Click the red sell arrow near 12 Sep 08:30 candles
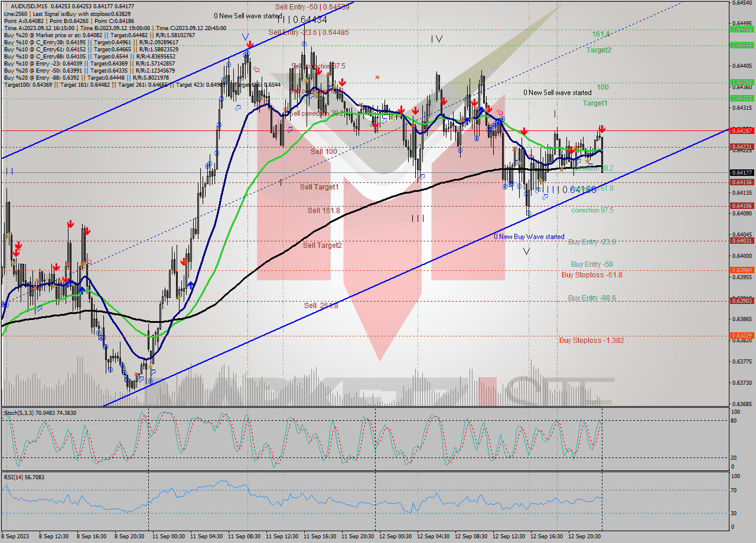The width and height of the screenshot is (756, 543). coord(474,102)
